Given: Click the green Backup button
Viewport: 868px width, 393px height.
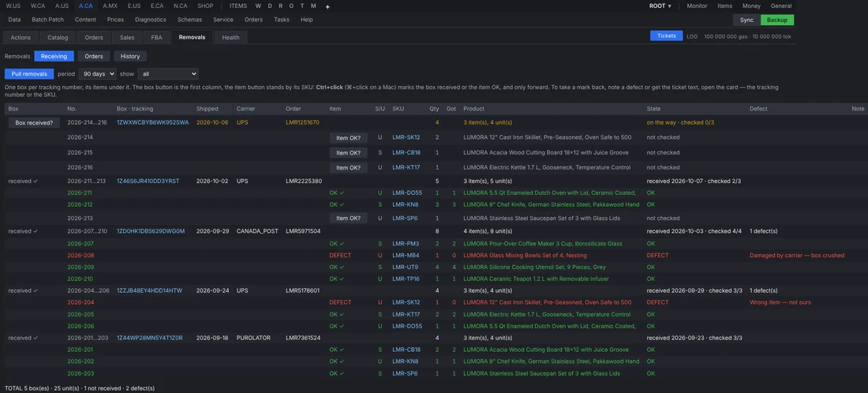Looking at the screenshot, I should (x=777, y=20).
